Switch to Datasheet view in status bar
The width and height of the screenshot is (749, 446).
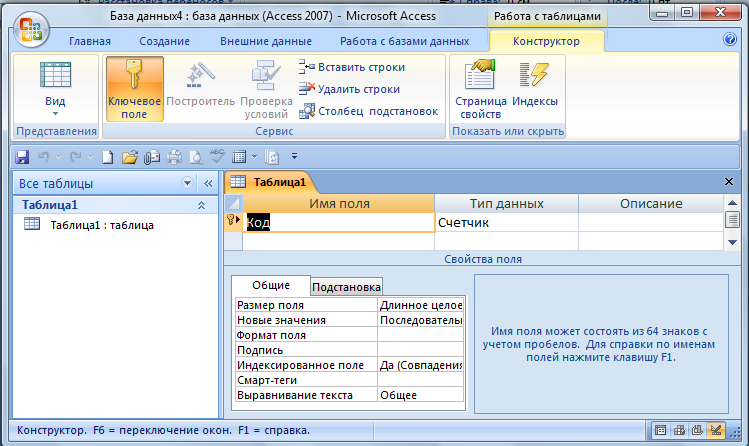(660, 431)
